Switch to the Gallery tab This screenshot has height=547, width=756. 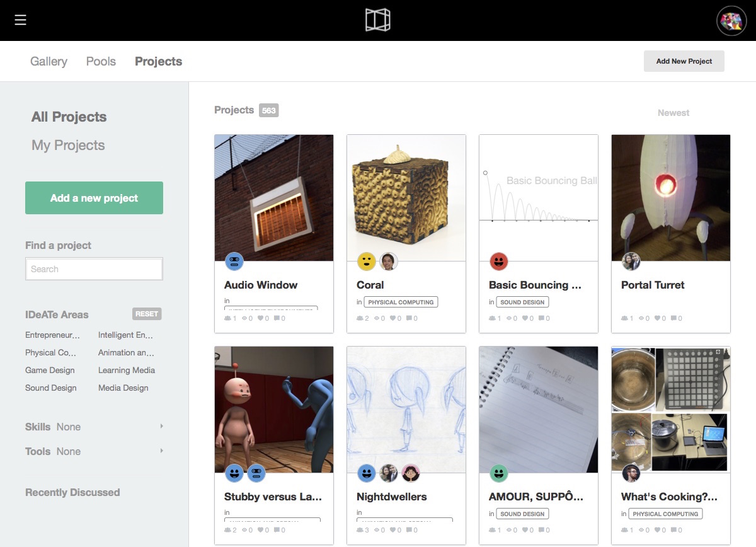(x=49, y=61)
